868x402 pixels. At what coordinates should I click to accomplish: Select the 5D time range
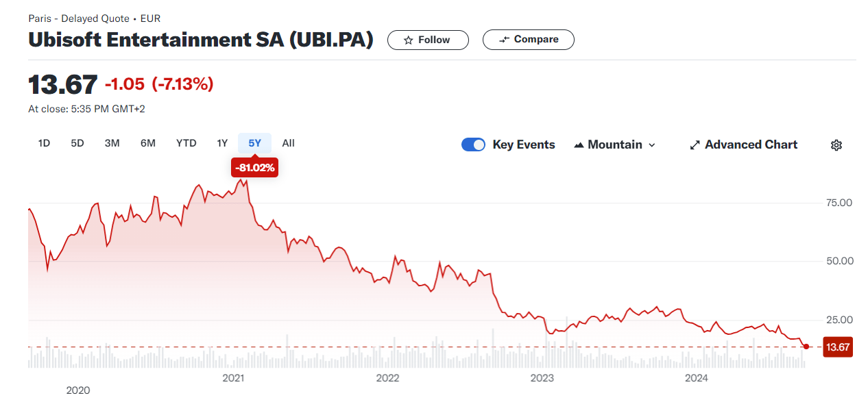pos(77,143)
